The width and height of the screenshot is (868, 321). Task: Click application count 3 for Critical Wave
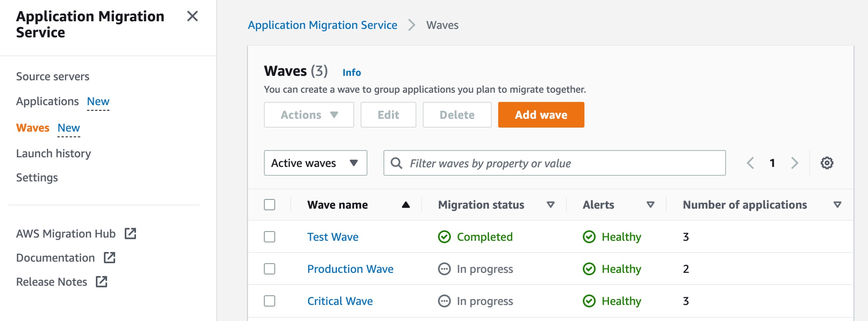click(x=686, y=301)
